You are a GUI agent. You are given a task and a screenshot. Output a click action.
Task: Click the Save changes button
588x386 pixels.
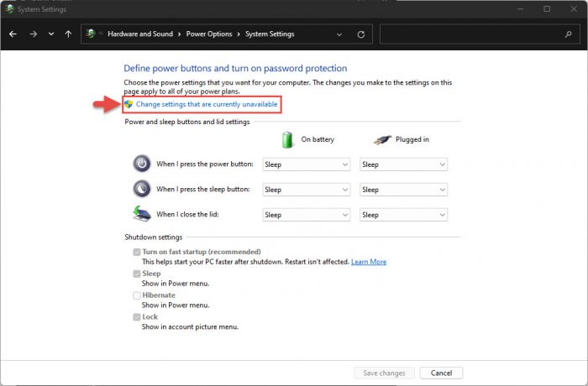384,373
